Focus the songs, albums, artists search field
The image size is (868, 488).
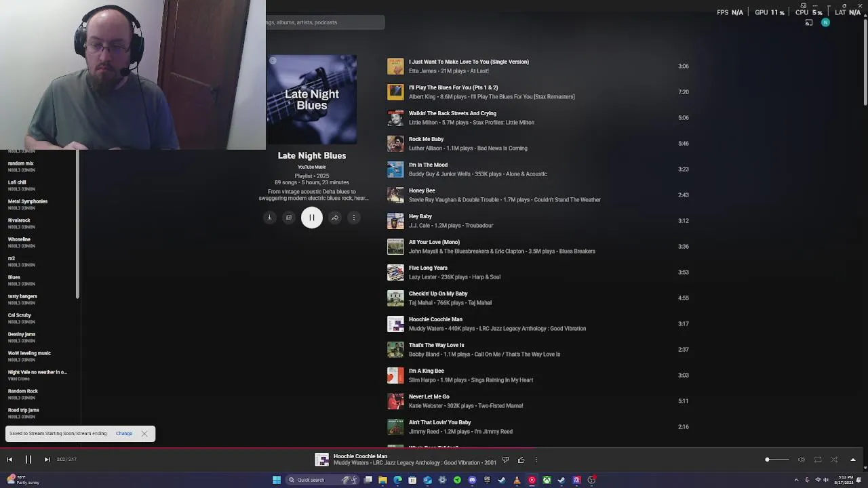pyautogui.click(x=325, y=22)
